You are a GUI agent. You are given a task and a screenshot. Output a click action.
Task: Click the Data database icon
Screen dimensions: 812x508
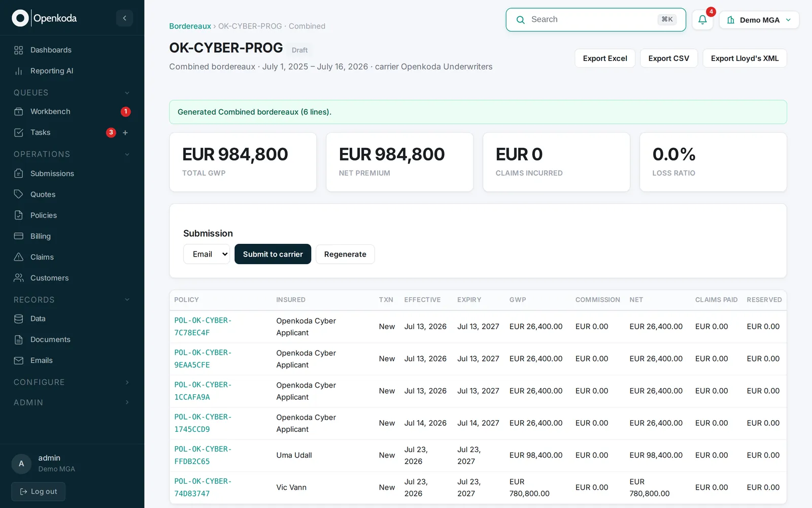pos(19,319)
